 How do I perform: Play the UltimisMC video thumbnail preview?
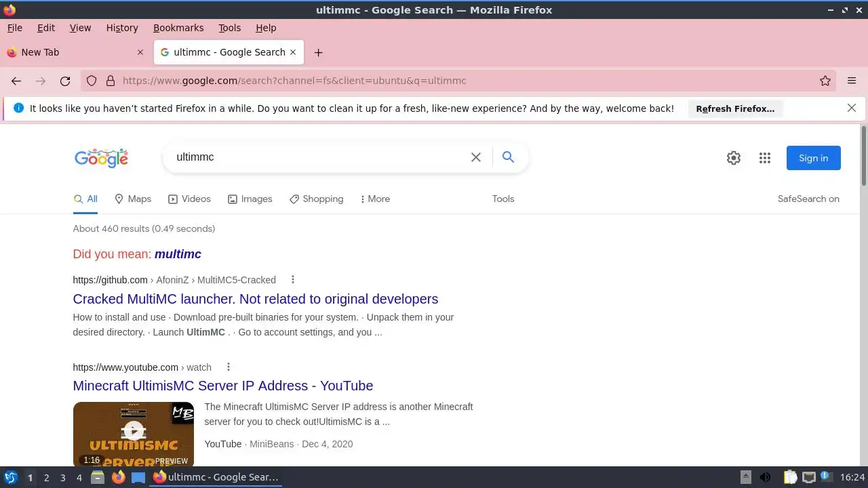[x=134, y=434]
